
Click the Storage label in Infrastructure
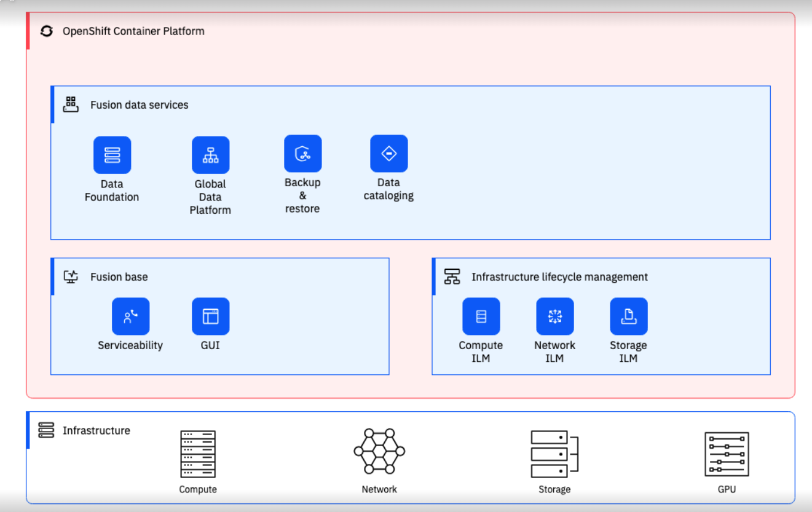(x=554, y=490)
